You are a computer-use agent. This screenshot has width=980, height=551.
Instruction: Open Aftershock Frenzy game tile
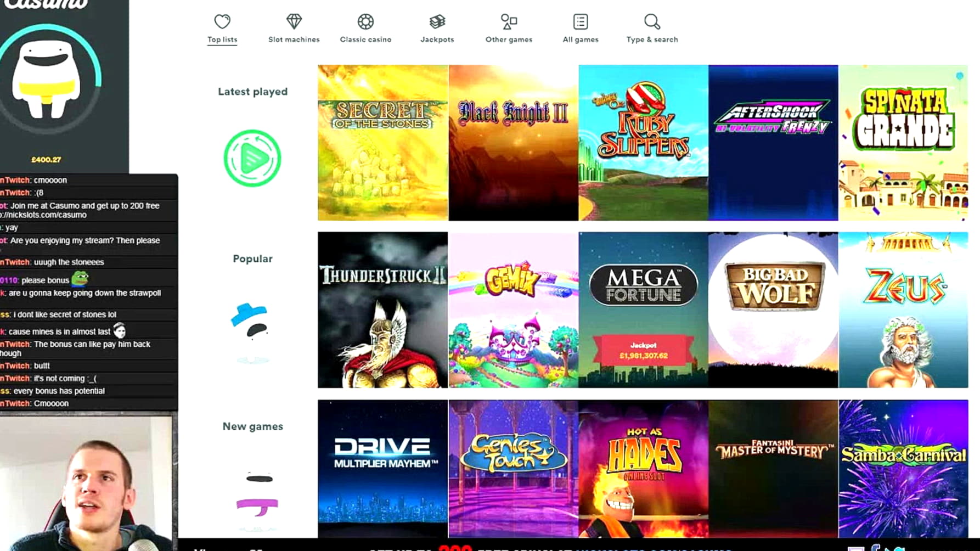(x=773, y=143)
